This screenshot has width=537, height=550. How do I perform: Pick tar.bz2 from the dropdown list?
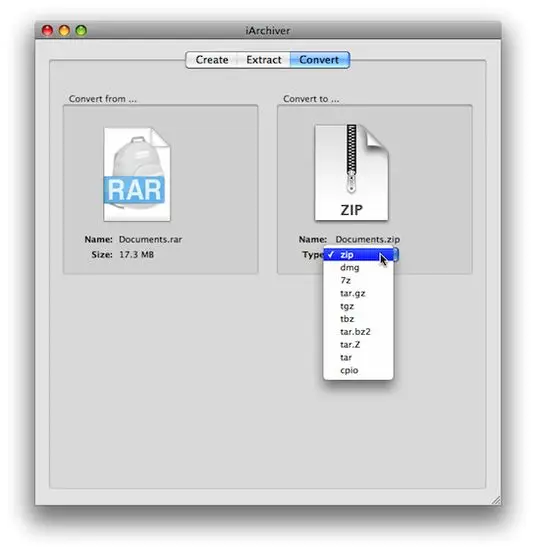[358, 332]
